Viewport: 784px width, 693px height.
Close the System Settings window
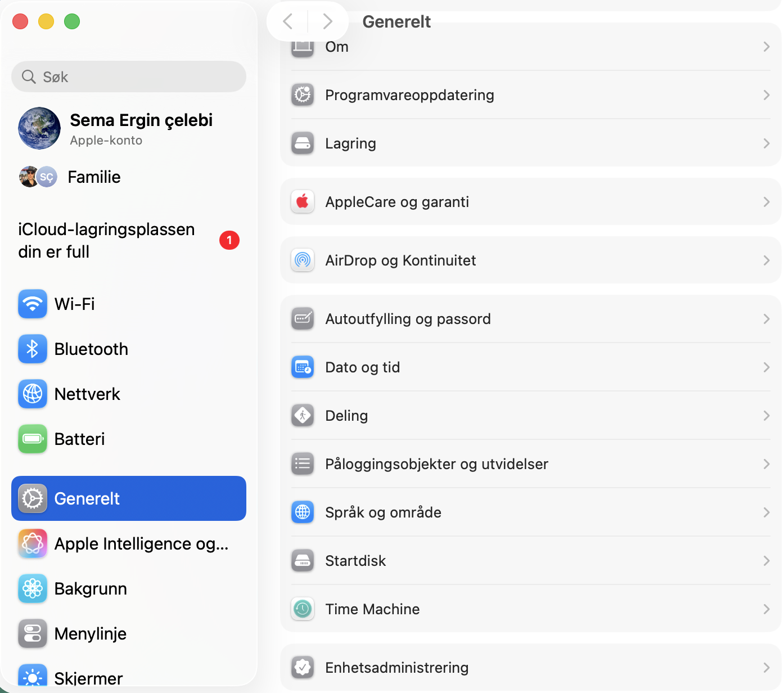20,21
